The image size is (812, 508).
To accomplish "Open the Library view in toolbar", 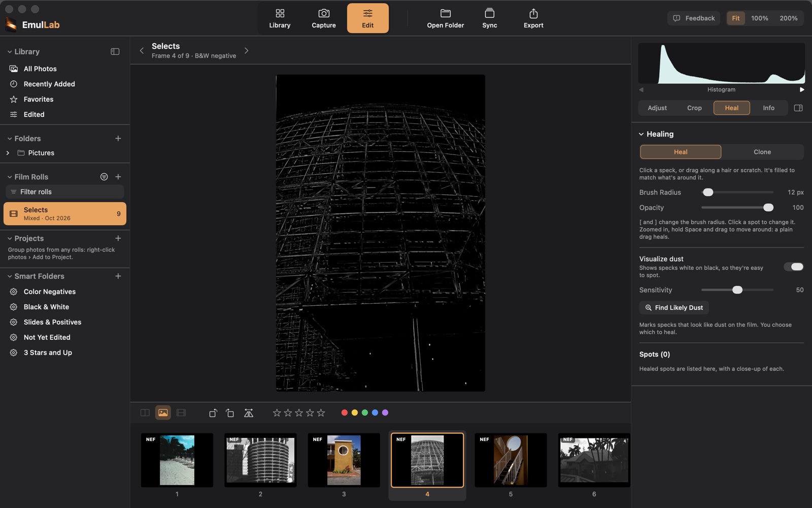I will coord(280,18).
